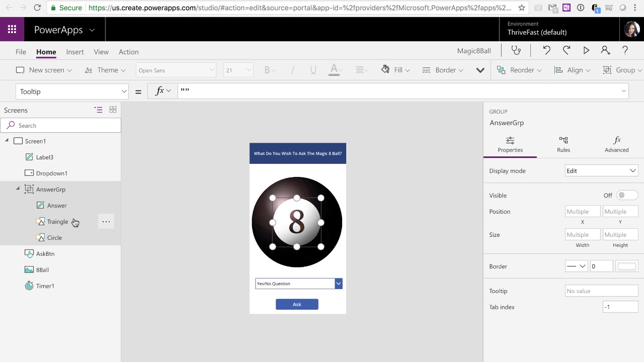
Task: Bookmark this page with the star
Action: [522, 8]
